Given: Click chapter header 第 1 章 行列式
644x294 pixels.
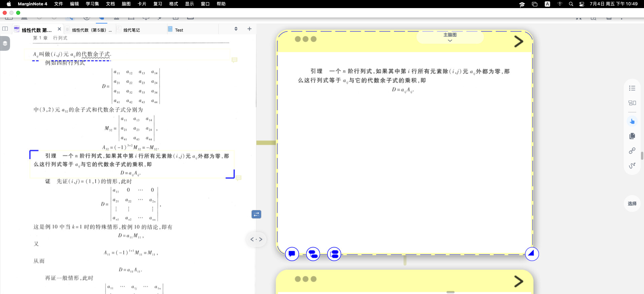Looking at the screenshot, I should 50,38.
